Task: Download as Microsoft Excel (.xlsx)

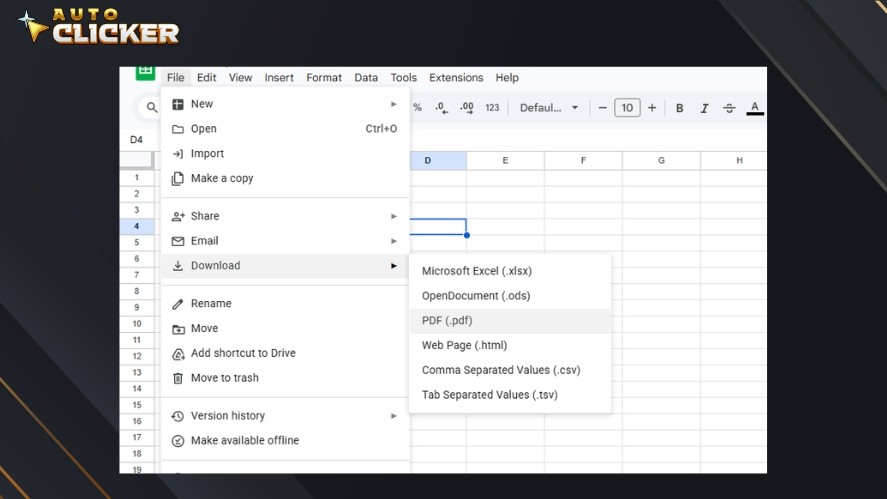Action: point(510,271)
